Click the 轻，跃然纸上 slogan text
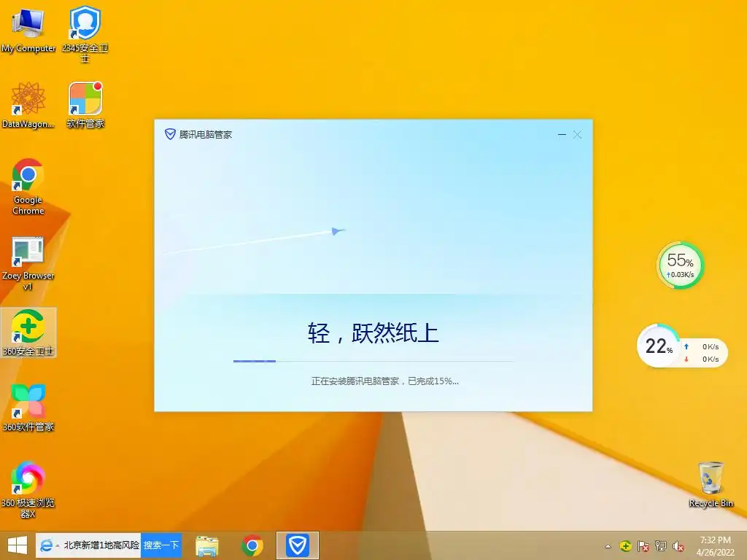Screen dimensions: 747x560 point(373,332)
